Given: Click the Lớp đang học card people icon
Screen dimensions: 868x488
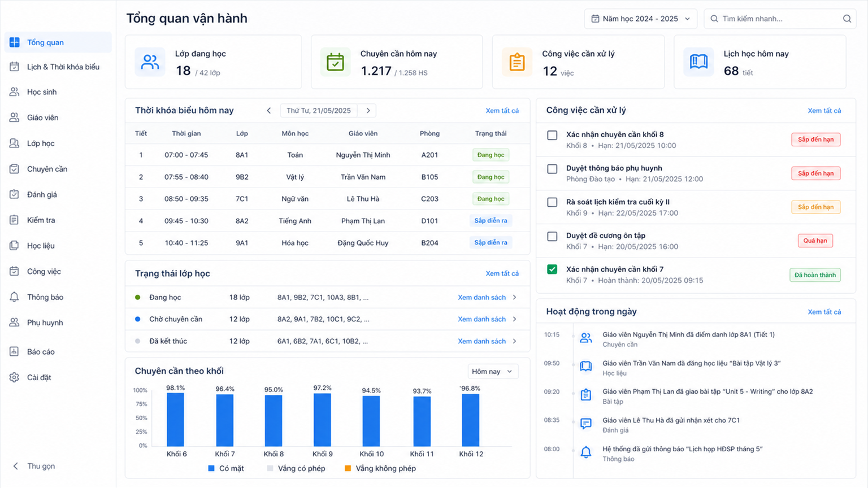Looking at the screenshot, I should 150,62.
